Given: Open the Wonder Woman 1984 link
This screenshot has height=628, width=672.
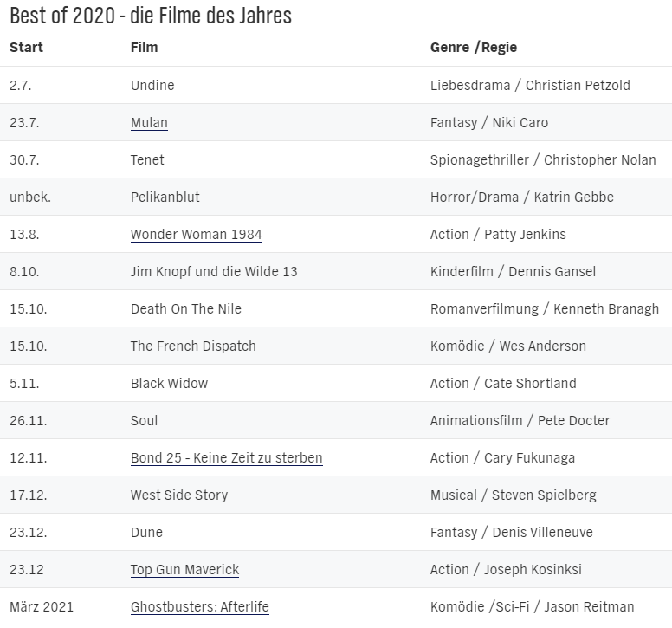Looking at the screenshot, I should coord(196,235).
